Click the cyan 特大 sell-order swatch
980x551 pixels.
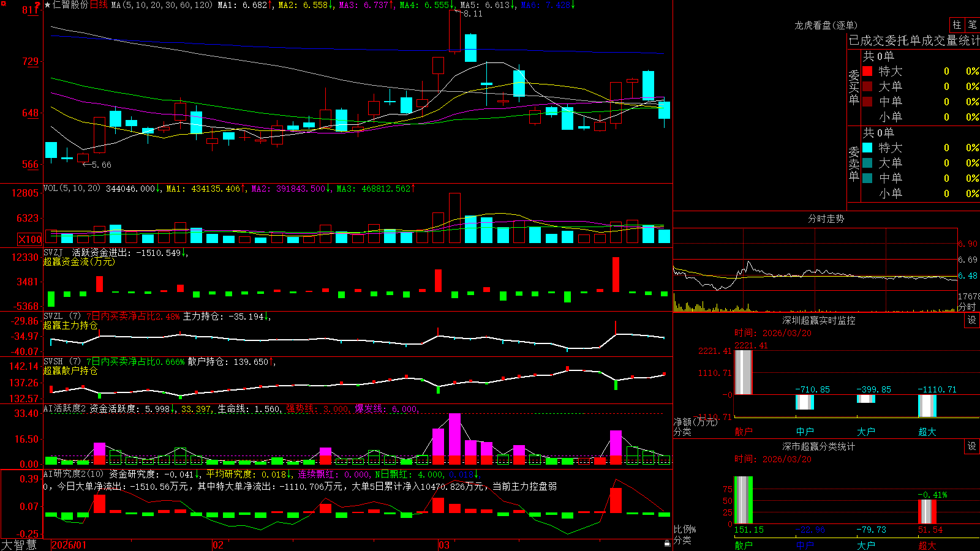867,148
